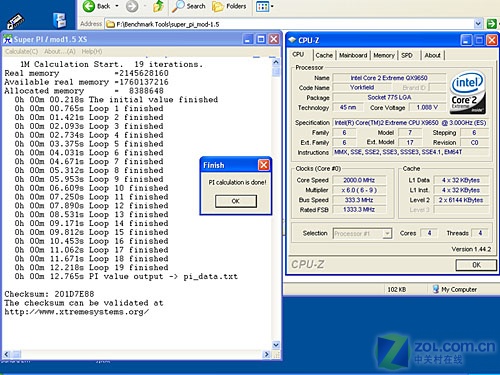This screenshot has height=375, width=500.
Task: Click the Name field Intel Core 2 Extreme QX9650
Action: (389, 78)
